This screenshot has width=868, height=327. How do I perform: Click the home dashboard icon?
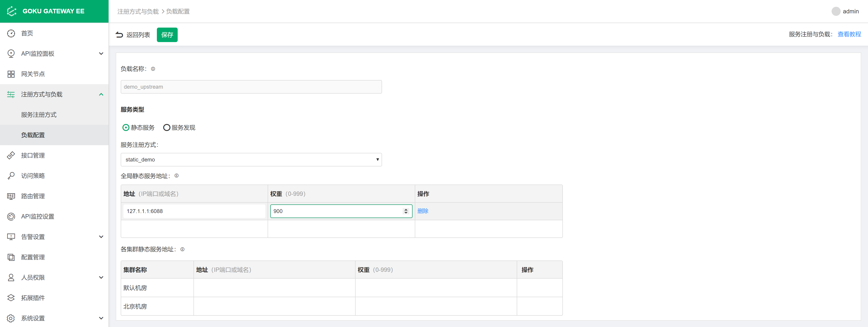11,33
